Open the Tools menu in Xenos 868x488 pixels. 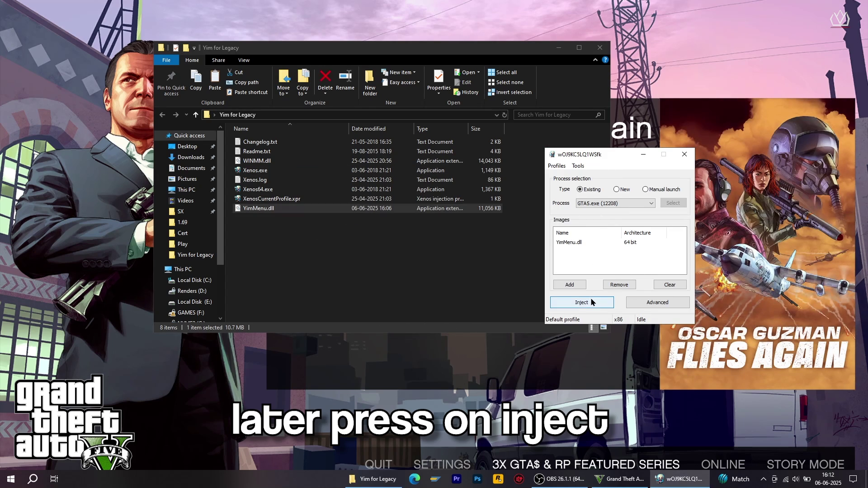click(x=578, y=166)
